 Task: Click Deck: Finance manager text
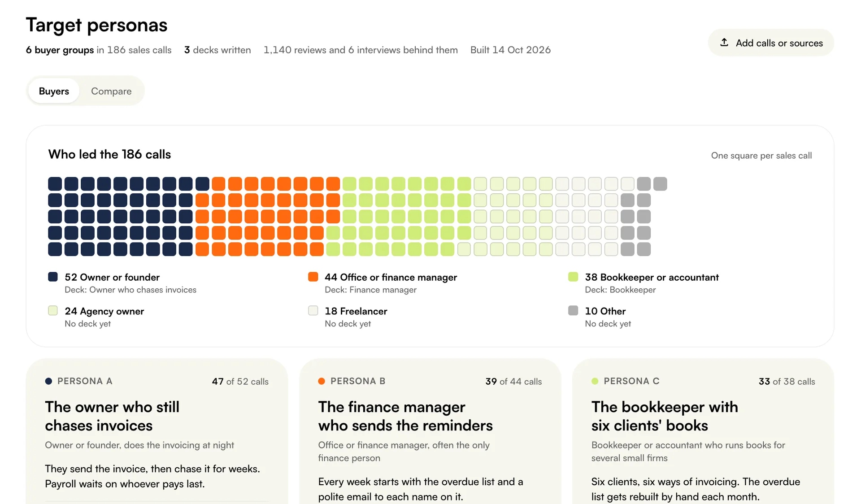(370, 290)
